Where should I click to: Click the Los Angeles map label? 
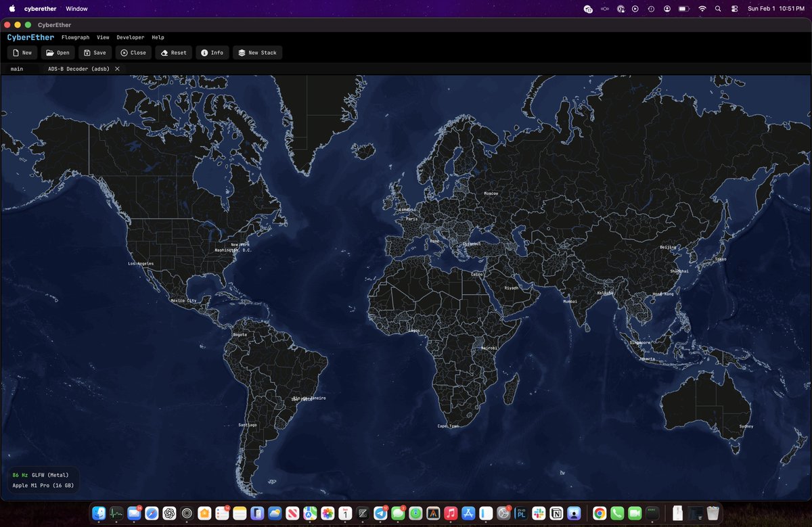(x=141, y=263)
